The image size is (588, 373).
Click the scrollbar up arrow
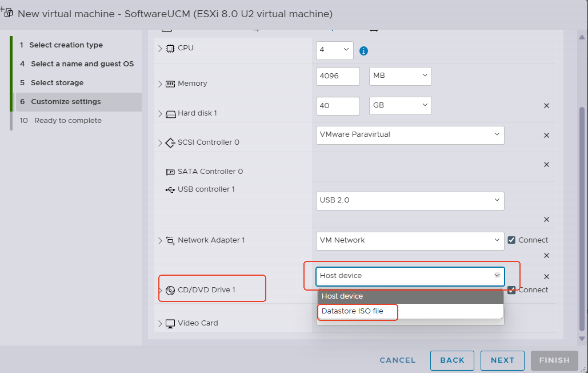(582, 38)
